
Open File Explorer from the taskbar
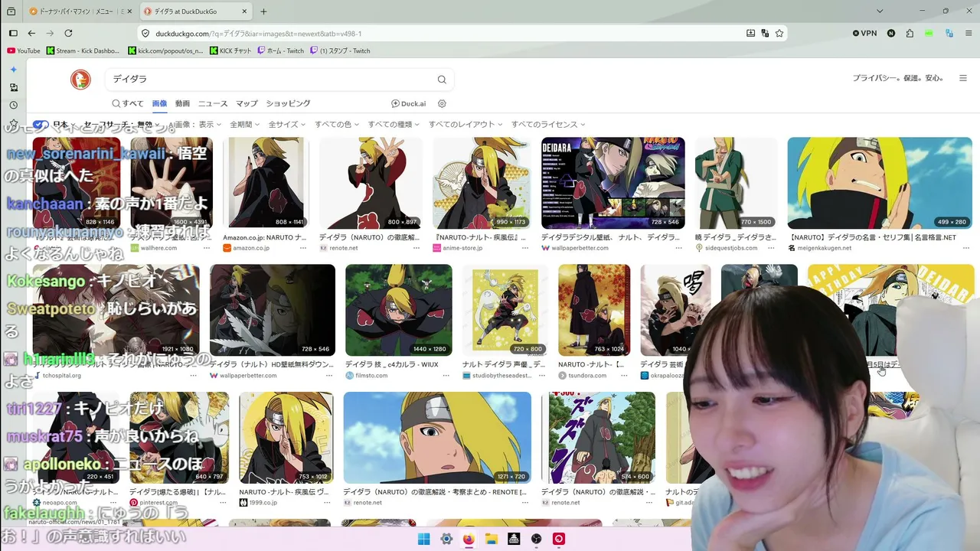coord(492,539)
